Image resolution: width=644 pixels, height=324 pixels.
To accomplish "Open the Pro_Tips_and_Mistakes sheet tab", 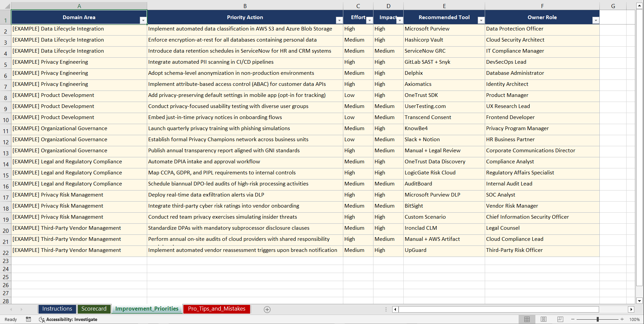I will 216,309.
